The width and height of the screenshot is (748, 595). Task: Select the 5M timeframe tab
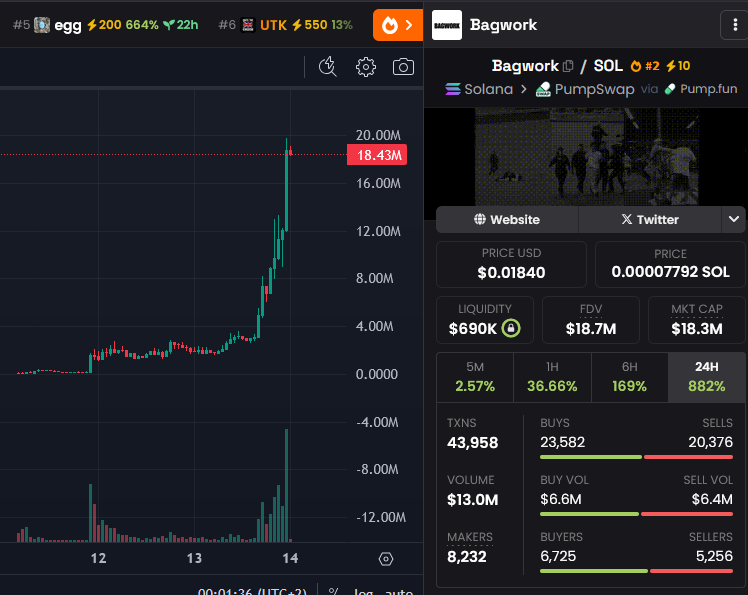[x=475, y=377]
